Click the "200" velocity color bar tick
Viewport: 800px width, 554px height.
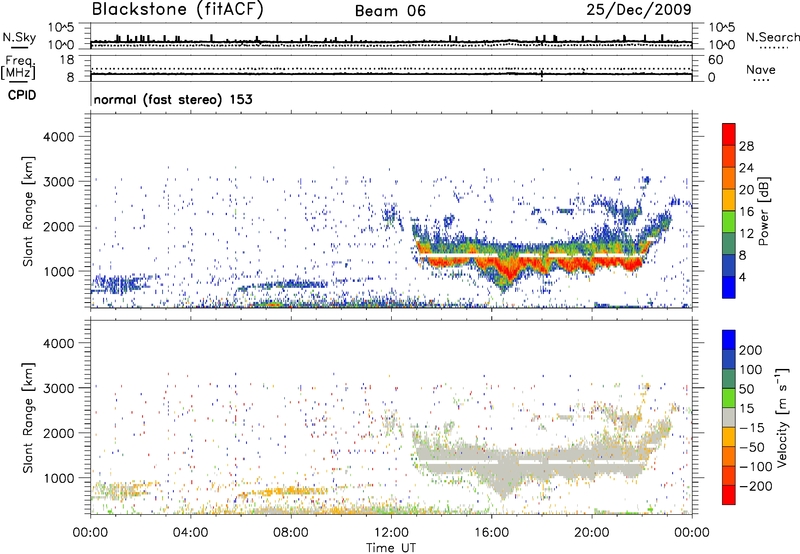[x=751, y=350]
